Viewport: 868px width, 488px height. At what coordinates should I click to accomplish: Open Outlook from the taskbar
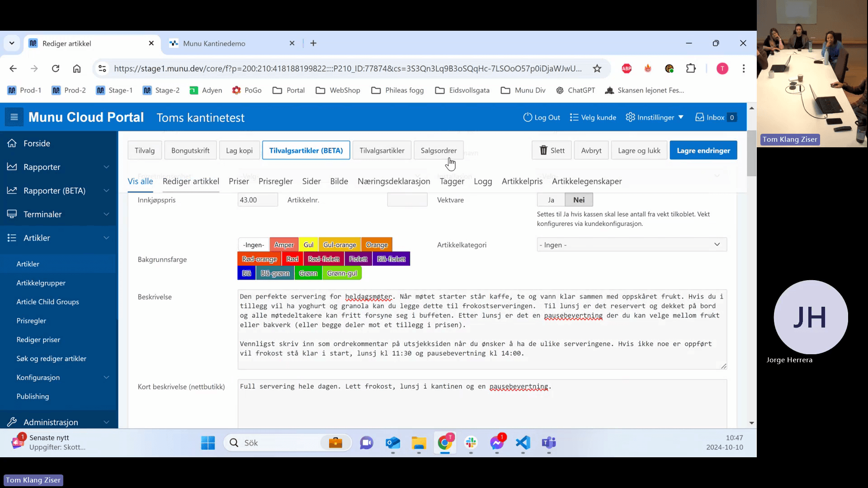pos(393,443)
